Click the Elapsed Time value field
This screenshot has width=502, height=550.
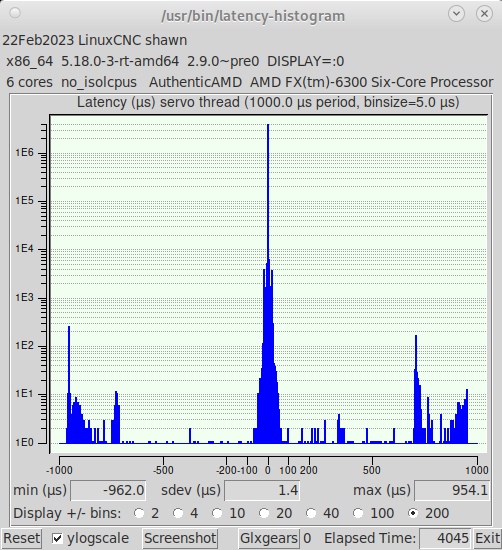click(445, 538)
